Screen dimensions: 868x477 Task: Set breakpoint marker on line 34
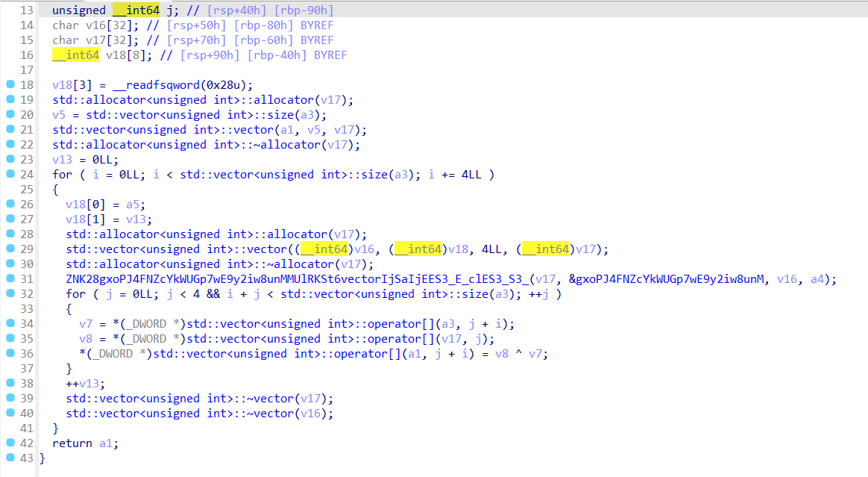click(10, 323)
